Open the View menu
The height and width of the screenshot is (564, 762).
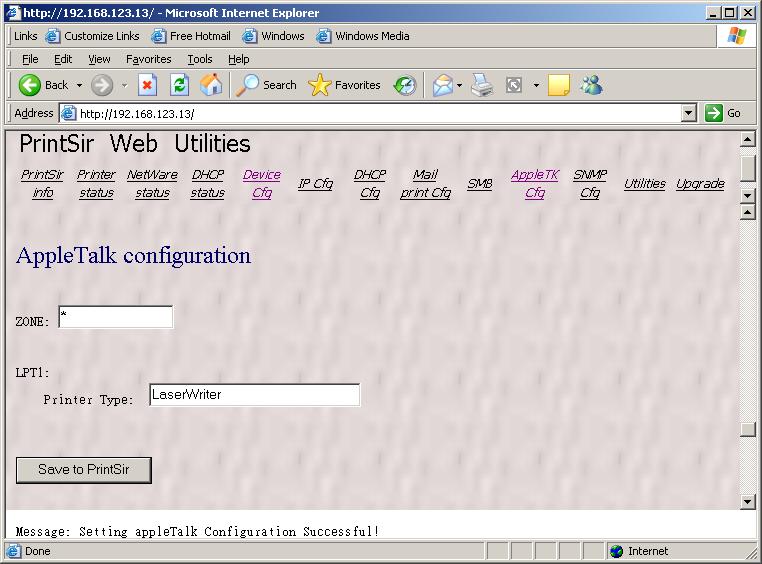99,59
